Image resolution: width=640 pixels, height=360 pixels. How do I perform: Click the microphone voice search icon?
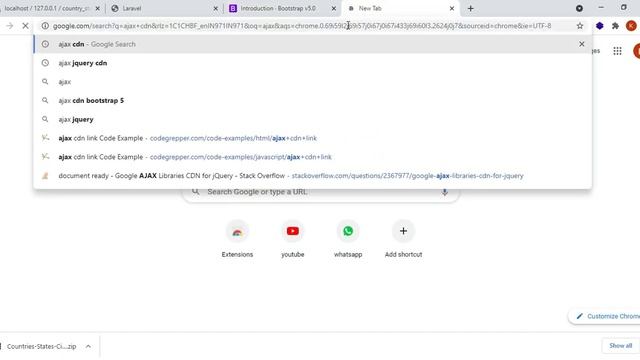[x=444, y=192]
